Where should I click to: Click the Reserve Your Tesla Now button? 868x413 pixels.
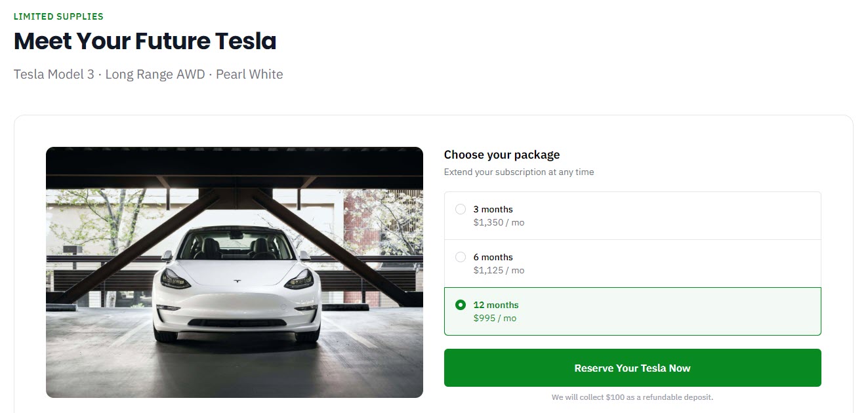tap(632, 368)
